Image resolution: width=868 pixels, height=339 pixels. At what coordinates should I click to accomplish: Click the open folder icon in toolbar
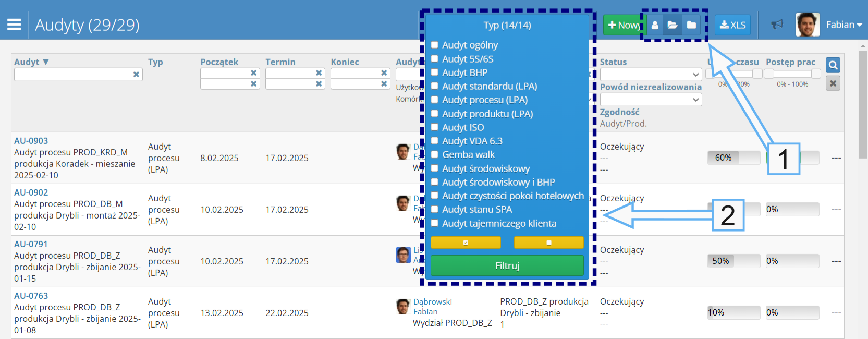pyautogui.click(x=673, y=25)
